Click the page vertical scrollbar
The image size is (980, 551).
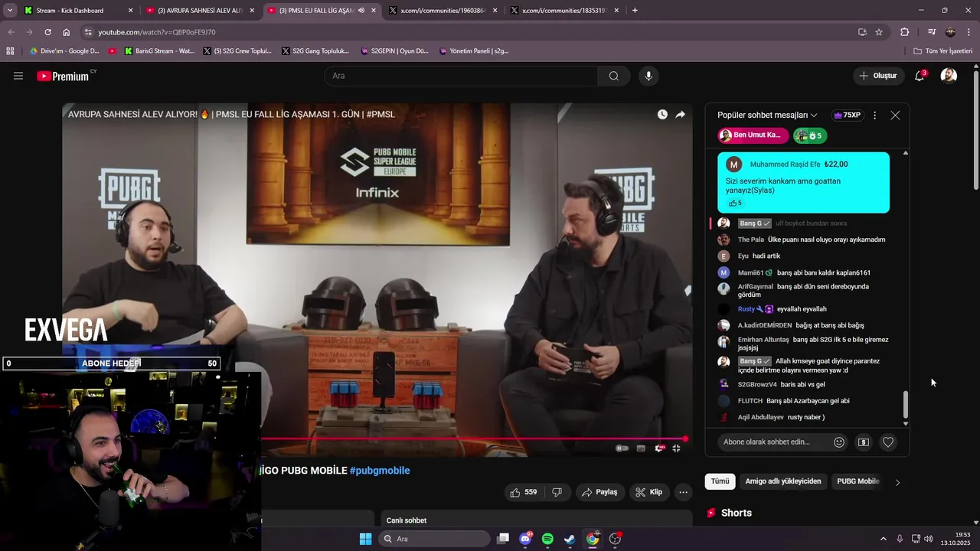pyautogui.click(x=976, y=130)
